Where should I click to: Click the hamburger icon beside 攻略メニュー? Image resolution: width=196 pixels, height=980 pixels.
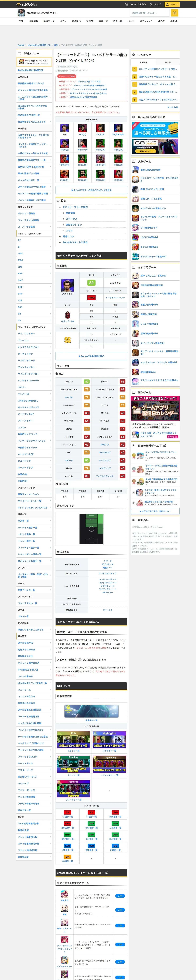[19, 53]
